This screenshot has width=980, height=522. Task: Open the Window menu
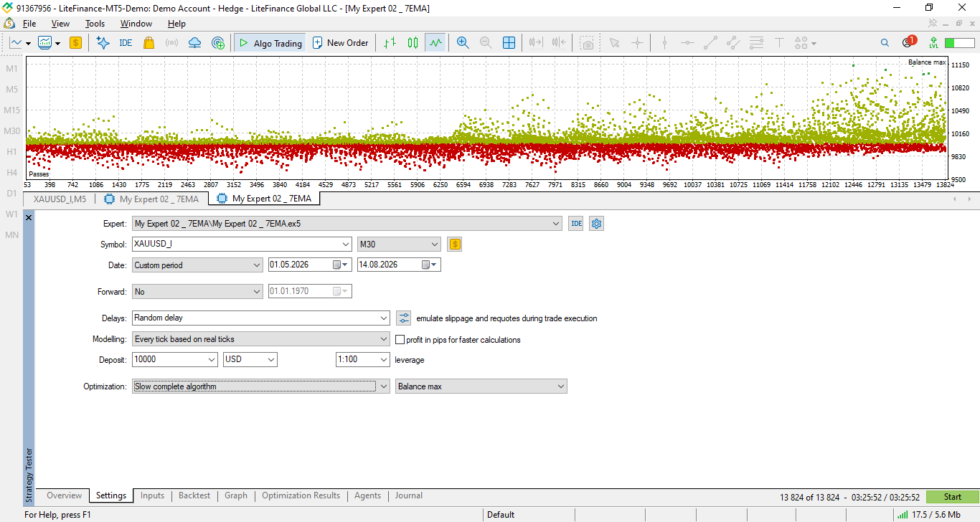(136, 24)
